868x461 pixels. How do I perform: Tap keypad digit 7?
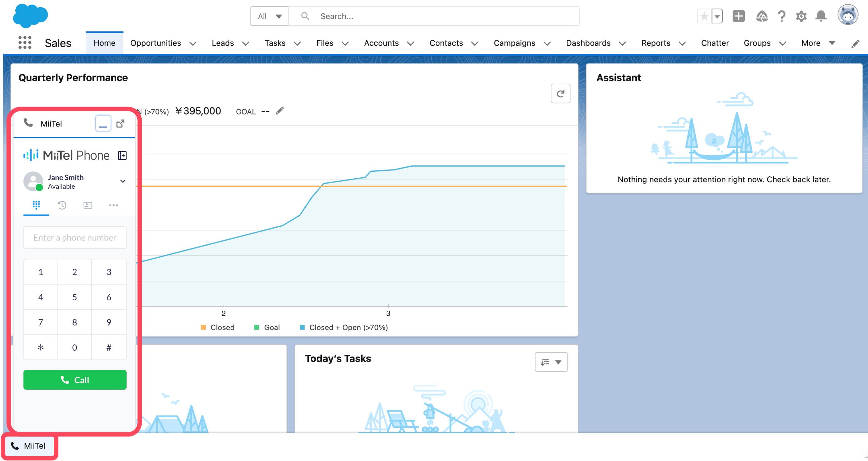pyautogui.click(x=41, y=322)
